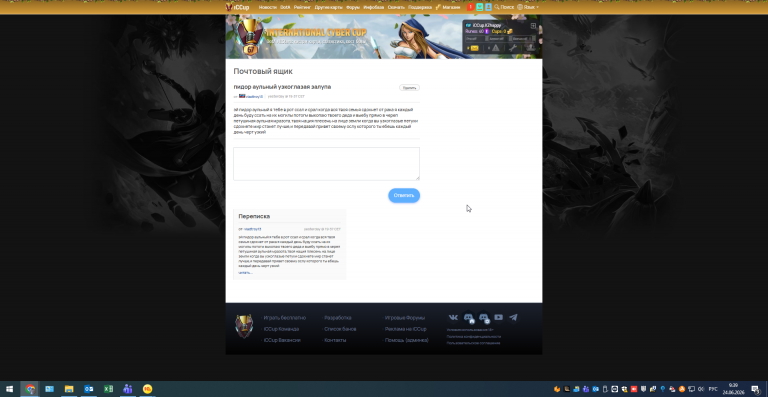Click the friends icon in profile panel
Screen dimensions: 768x397
tap(530, 48)
